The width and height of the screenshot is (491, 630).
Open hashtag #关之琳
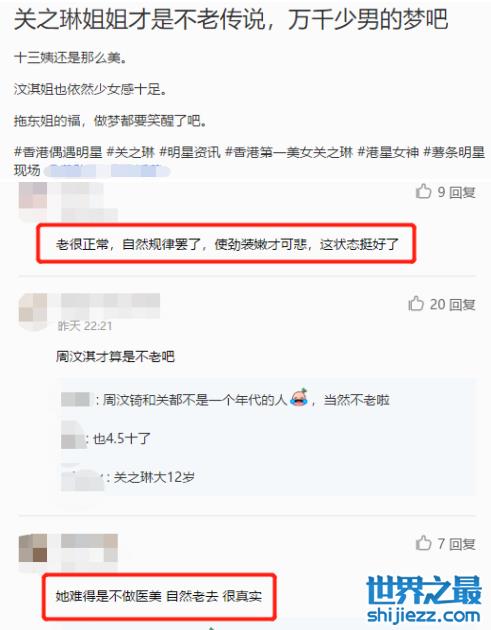point(131,152)
